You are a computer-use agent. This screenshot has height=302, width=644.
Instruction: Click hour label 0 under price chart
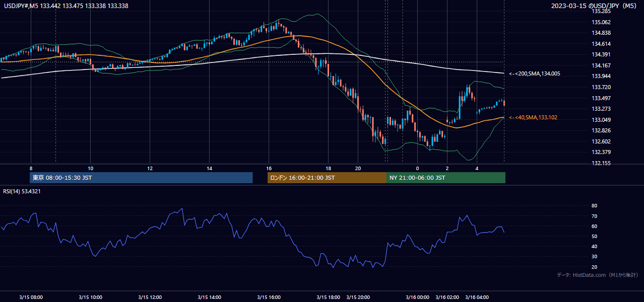[x=417, y=168]
